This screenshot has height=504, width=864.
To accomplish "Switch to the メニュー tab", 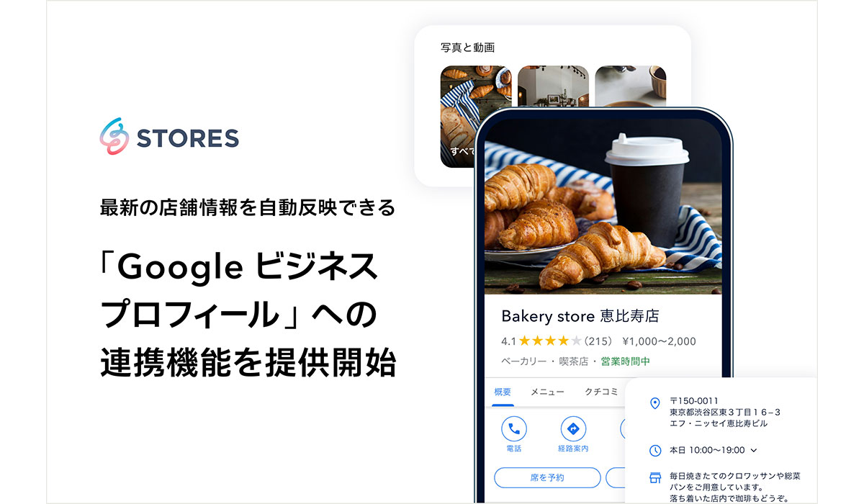I will click(546, 392).
